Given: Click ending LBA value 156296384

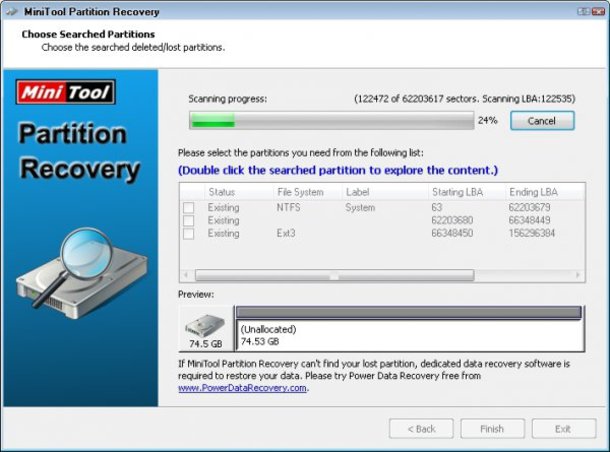Looking at the screenshot, I should tap(532, 233).
